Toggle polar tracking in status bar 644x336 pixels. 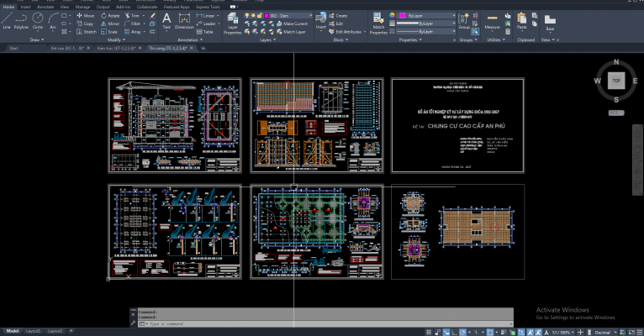coord(464,332)
